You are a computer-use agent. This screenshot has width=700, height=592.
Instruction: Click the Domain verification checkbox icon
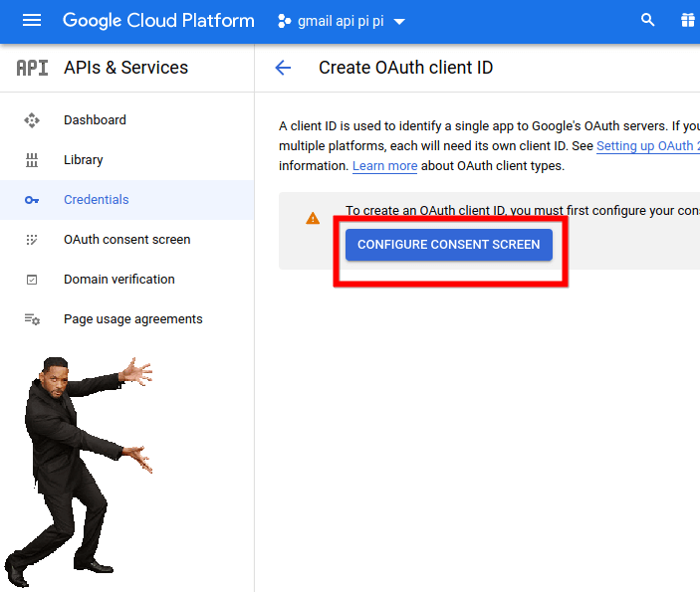pos(32,280)
